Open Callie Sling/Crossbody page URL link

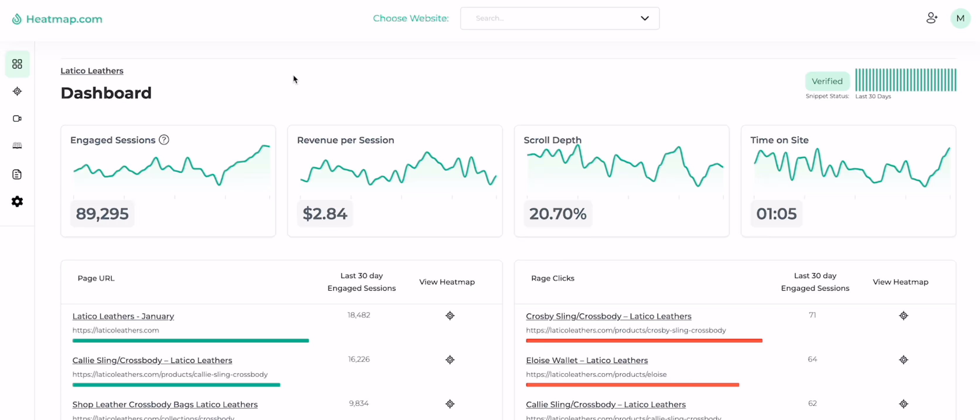pos(152,360)
